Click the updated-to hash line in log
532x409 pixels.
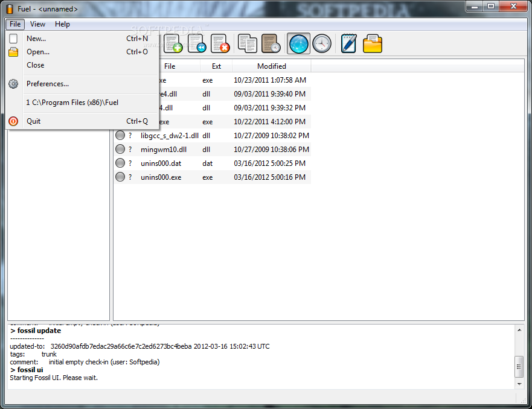click(139, 346)
